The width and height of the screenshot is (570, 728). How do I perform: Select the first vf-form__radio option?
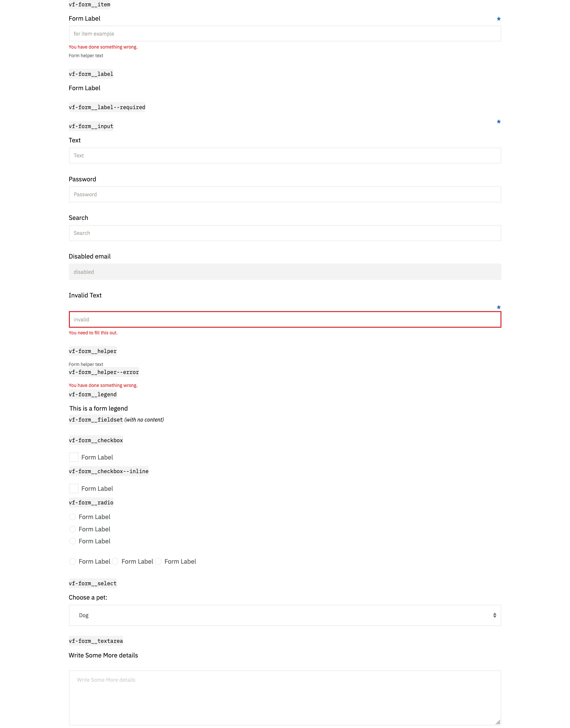coord(73,517)
